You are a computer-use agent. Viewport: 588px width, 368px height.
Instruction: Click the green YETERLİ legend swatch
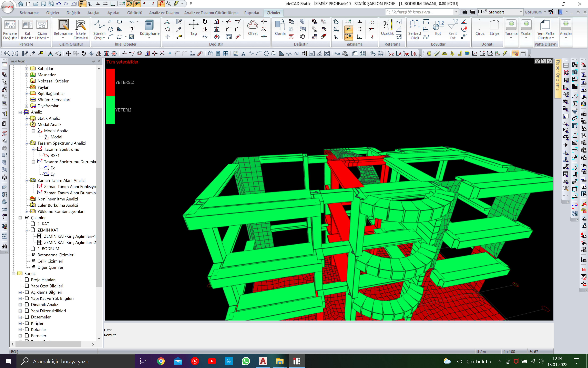point(110,110)
